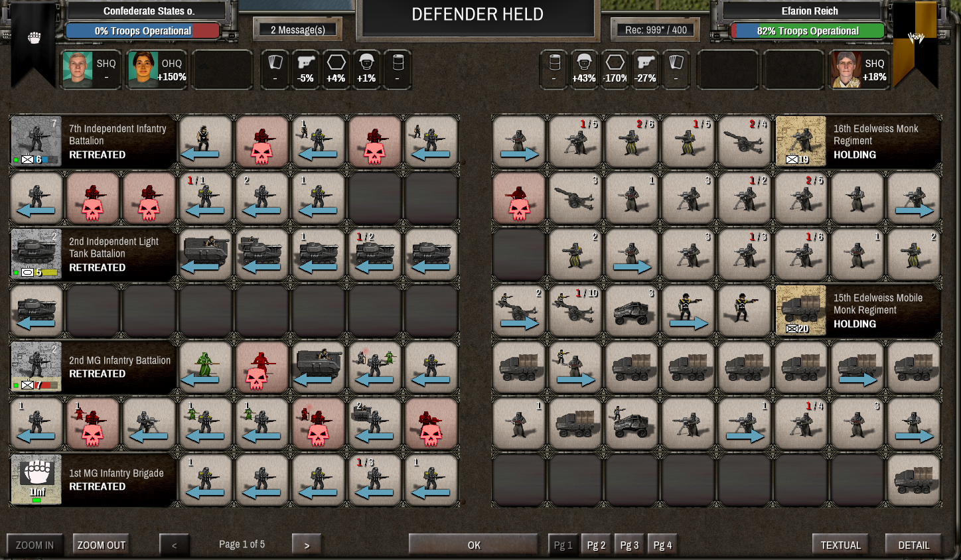Open the TEXTUAL view

click(x=841, y=545)
